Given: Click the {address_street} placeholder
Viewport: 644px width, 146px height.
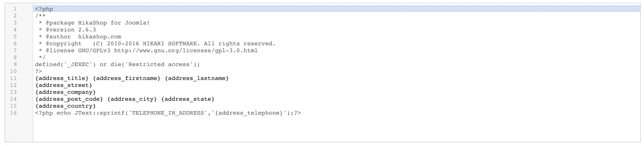Looking at the screenshot, I should [x=64, y=85].
